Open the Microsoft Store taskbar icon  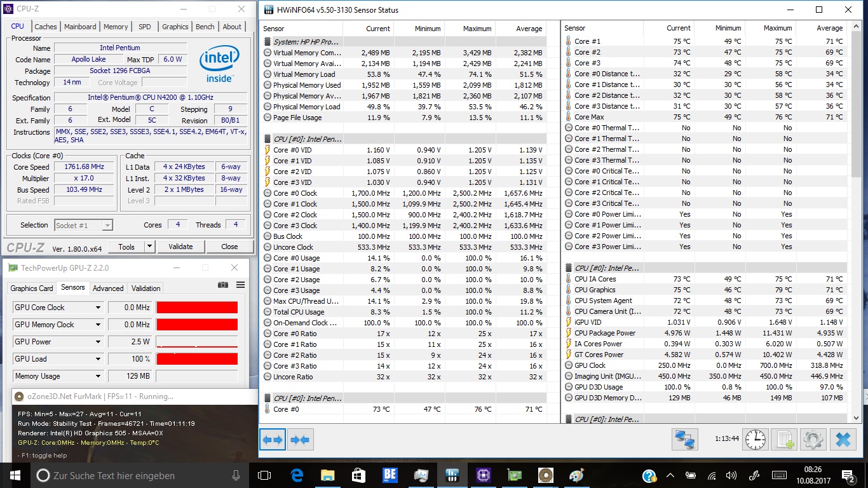(x=358, y=475)
